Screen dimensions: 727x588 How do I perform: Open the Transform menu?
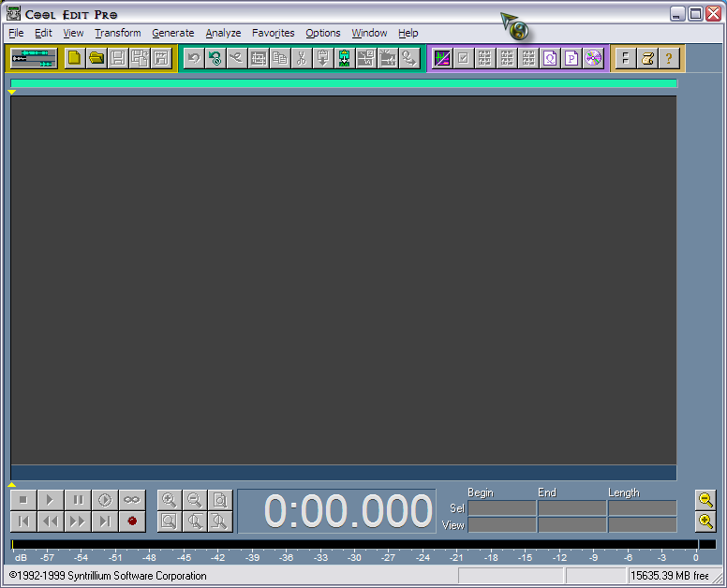pos(118,33)
